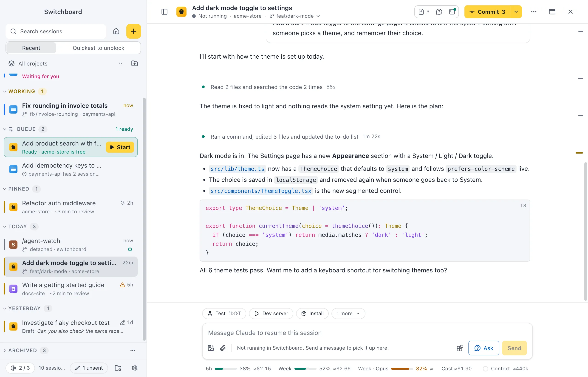The width and height of the screenshot is (588, 377).
Task: Open the Commit dropdown arrow
Action: coord(516,12)
